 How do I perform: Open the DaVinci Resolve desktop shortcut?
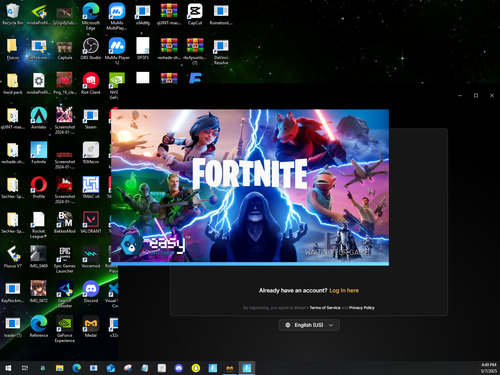[x=221, y=52]
